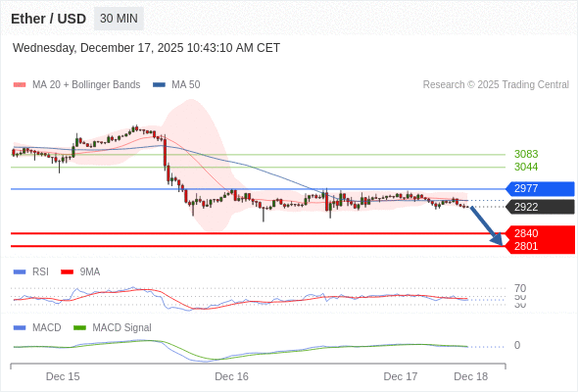
Task: Click the MACD Signal green swatch
Action: [79, 328]
